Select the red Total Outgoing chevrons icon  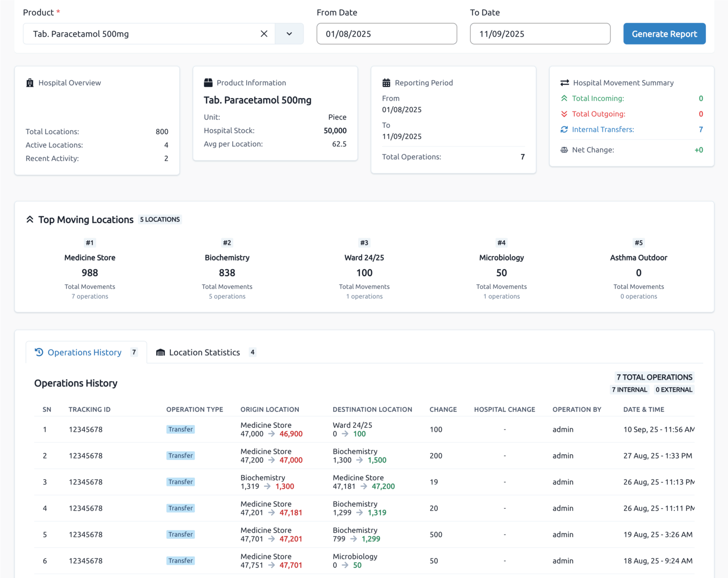pos(564,114)
